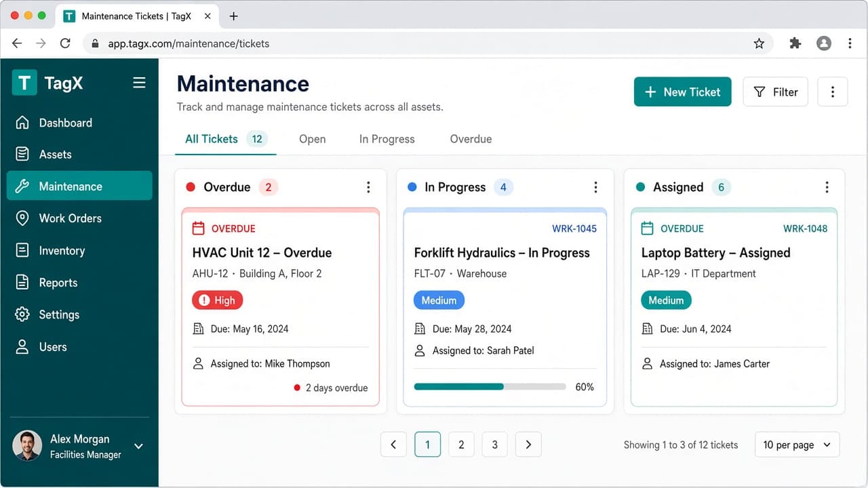Go to next page with right chevron
This screenshot has height=488, width=868.
[x=528, y=445]
